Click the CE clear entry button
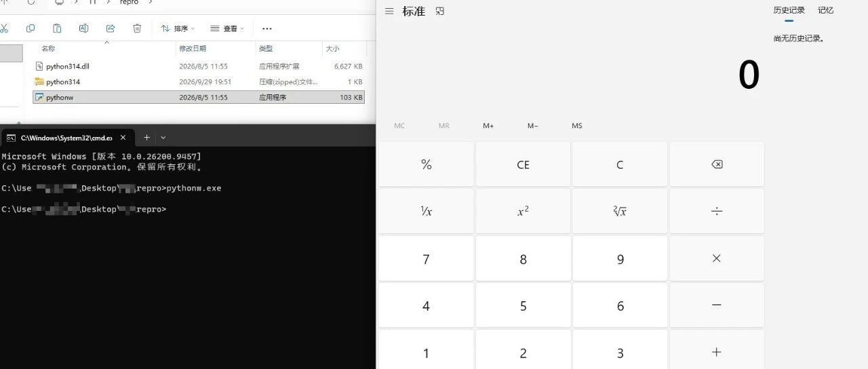 [x=523, y=164]
